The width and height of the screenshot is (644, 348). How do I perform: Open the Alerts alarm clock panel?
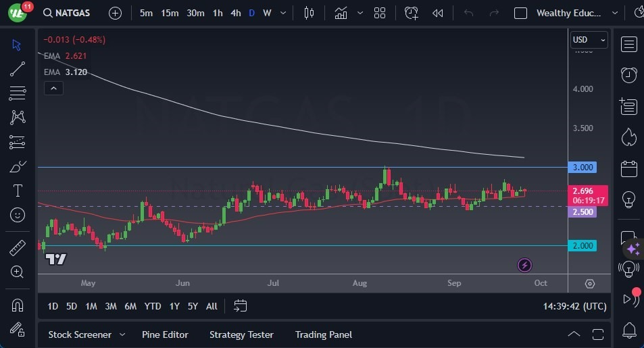coord(629,74)
